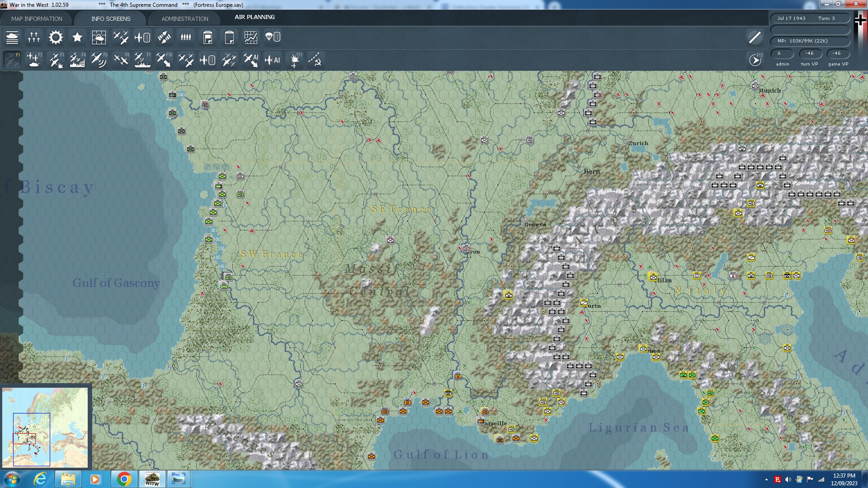Open the Order of Battle tank icon
The width and height of the screenshot is (868, 488).
point(12,38)
